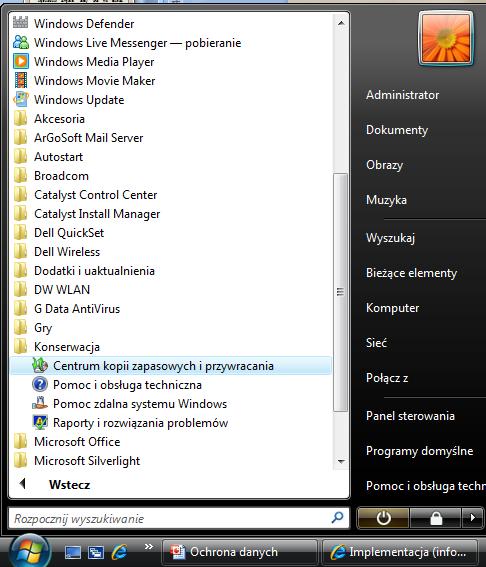Click Raporty i rozwiązania problemów icon

40,422
